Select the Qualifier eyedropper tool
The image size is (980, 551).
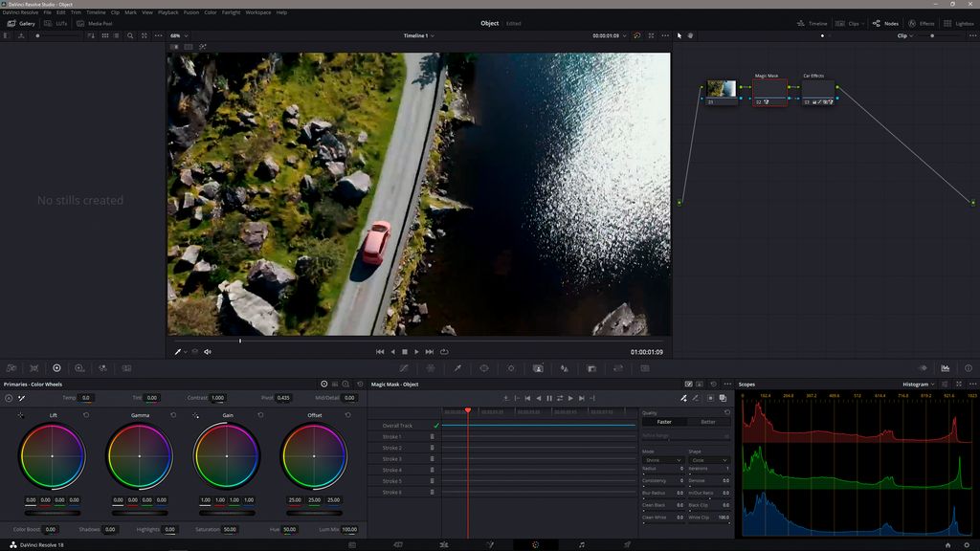click(457, 367)
